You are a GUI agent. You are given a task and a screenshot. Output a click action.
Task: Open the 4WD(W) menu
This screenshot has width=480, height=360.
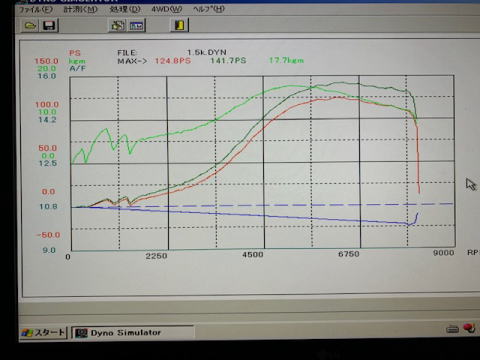[x=167, y=9]
